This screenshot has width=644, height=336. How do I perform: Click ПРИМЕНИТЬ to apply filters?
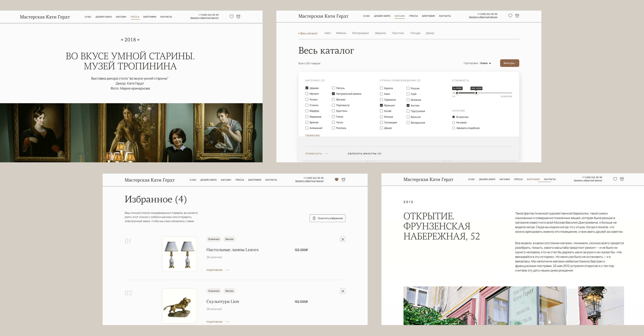[314, 154]
